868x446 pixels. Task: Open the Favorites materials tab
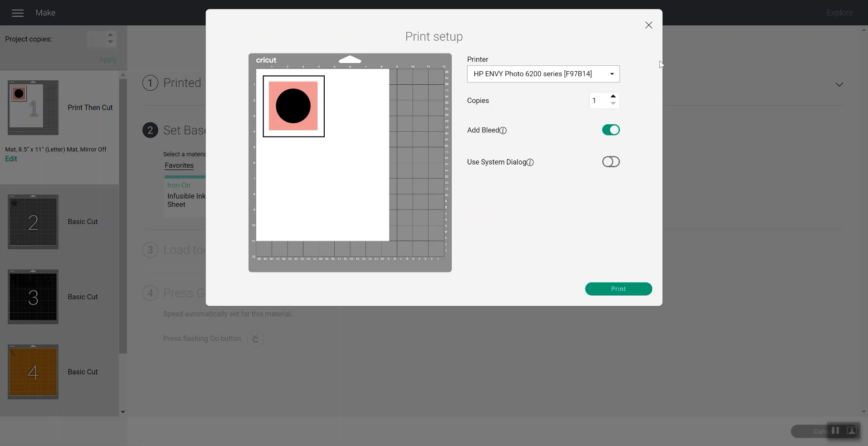click(x=179, y=165)
